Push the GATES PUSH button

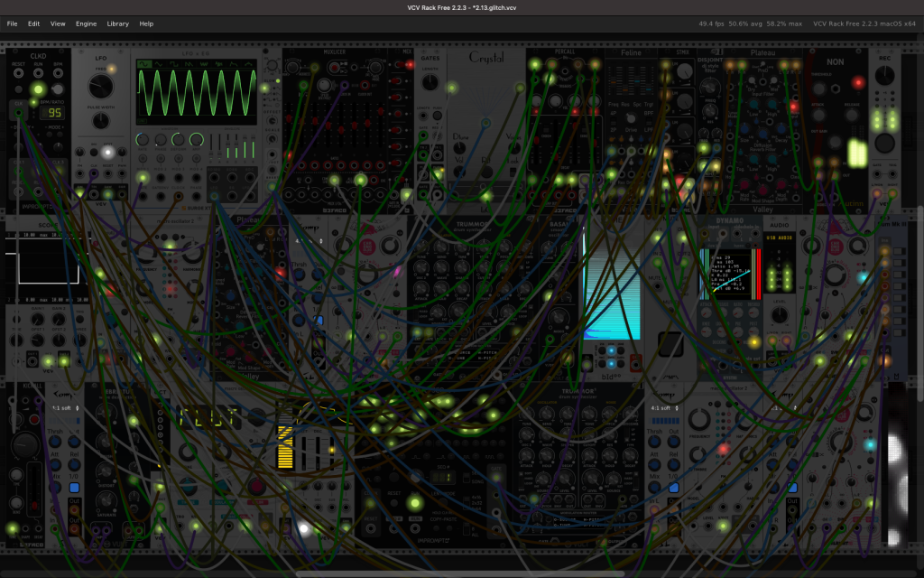[x=438, y=117]
